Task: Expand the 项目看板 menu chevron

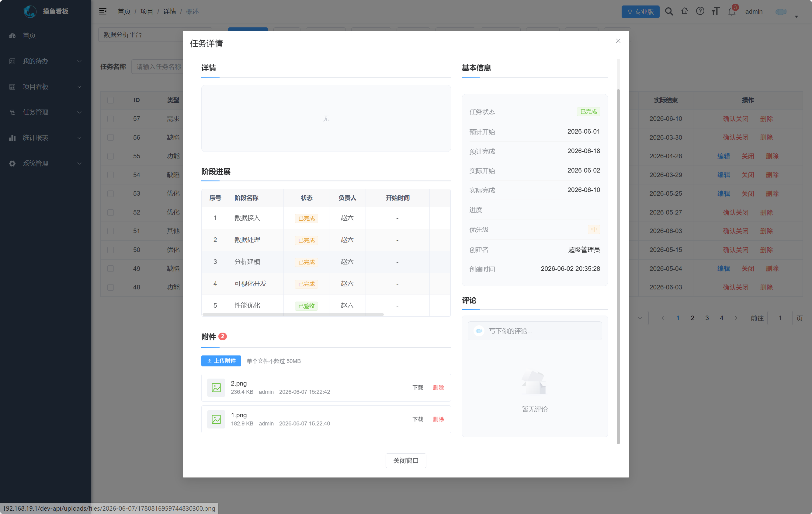Action: pos(79,87)
